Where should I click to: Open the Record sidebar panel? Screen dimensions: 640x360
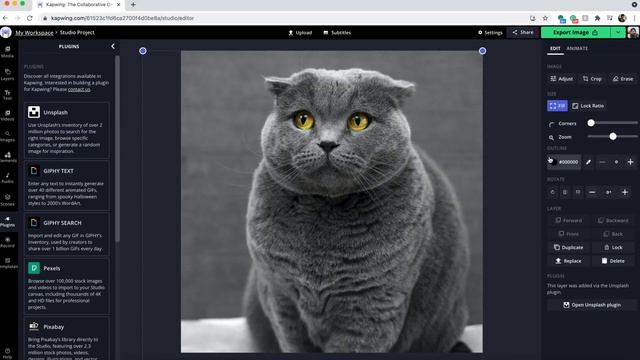(7, 242)
